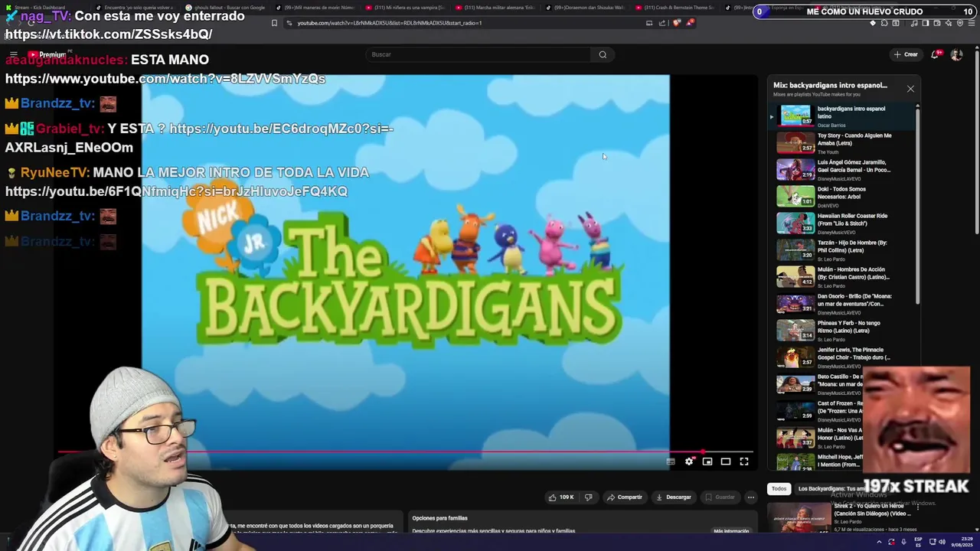Viewport: 980px width, 551px height.
Task: Switch to Mi niñera es una vampira tab
Action: [x=406, y=8]
